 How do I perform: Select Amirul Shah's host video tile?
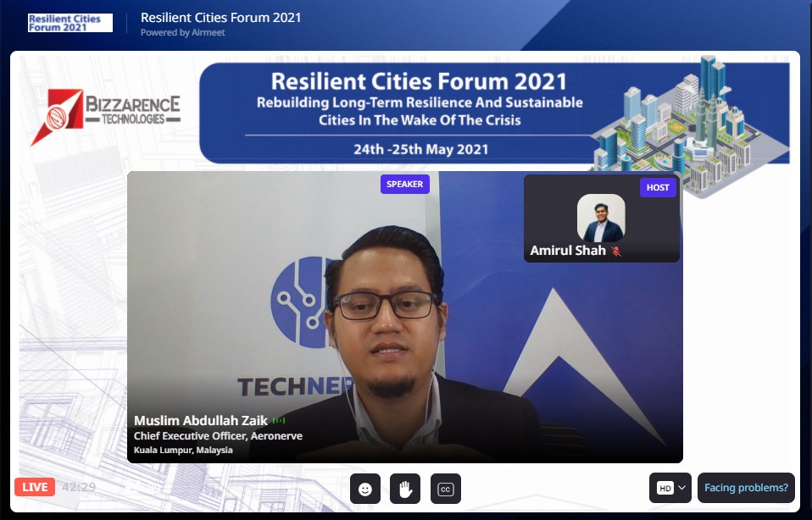[x=601, y=218]
